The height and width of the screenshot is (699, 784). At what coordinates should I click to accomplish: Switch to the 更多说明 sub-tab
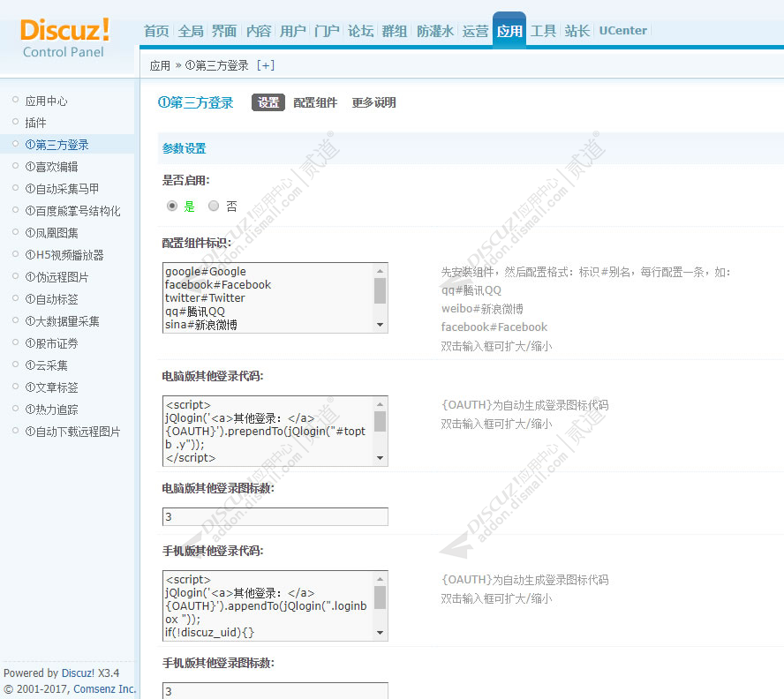(x=373, y=102)
